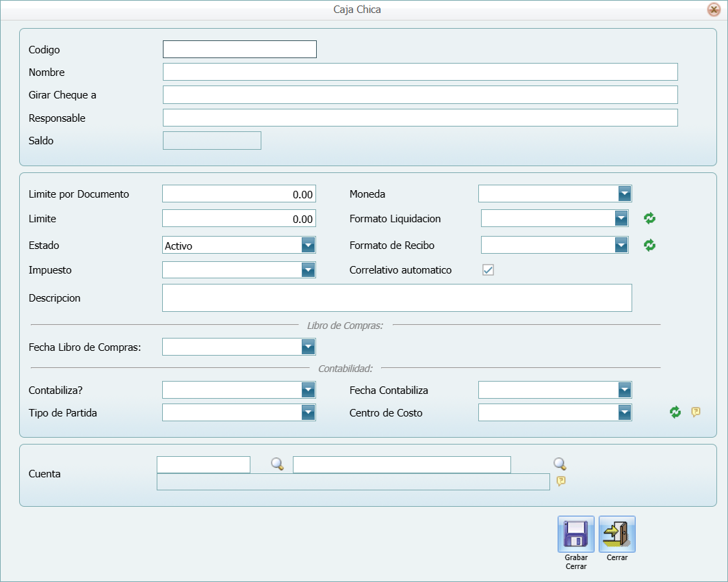Expand the Tipo de Partida dropdown
Screen dimensions: 728x582
coord(308,412)
